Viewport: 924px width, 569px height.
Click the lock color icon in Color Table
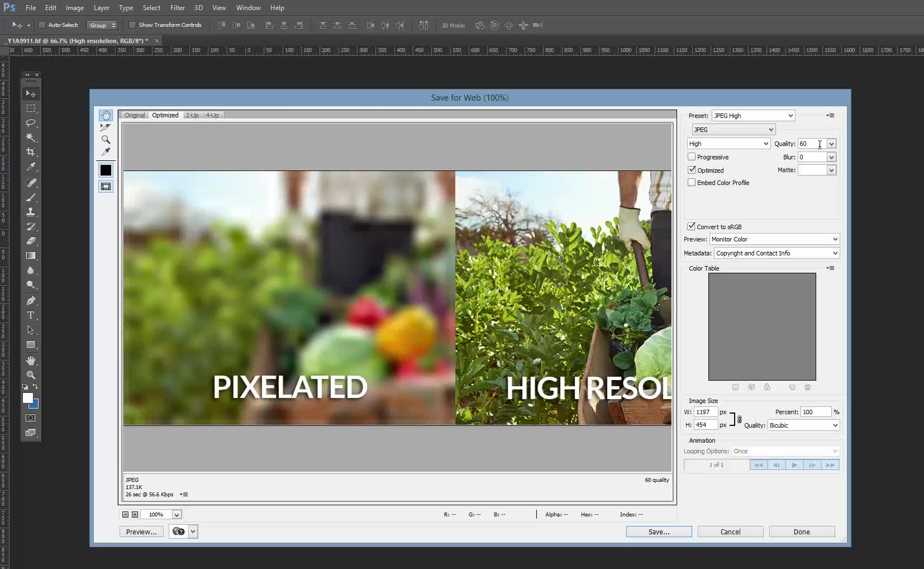[768, 387]
